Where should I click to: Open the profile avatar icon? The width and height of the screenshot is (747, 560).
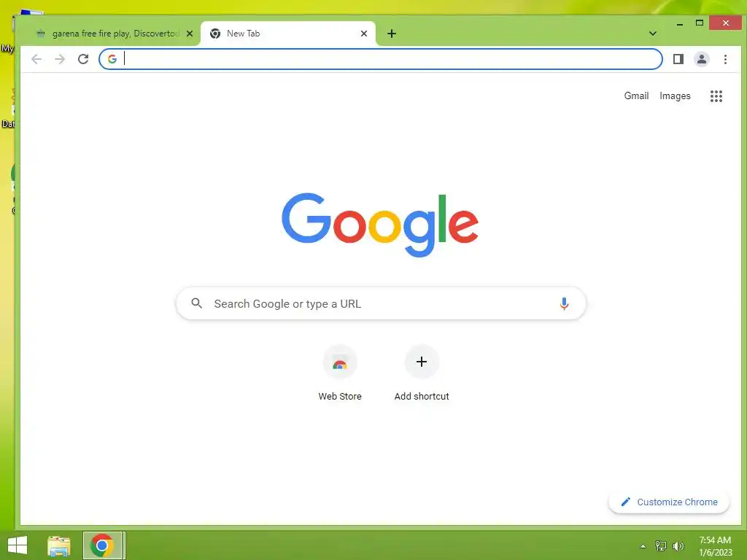click(701, 59)
